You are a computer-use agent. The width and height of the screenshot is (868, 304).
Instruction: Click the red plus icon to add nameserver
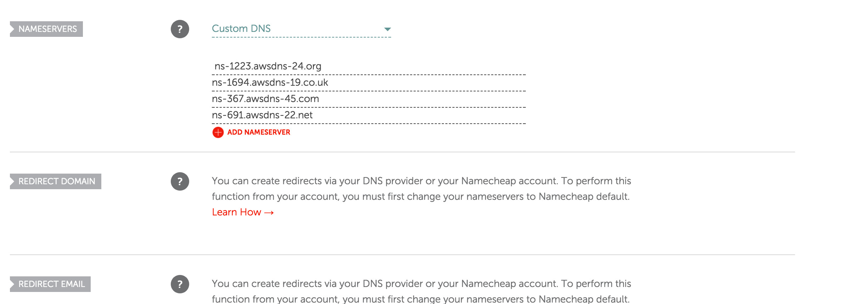click(x=218, y=132)
